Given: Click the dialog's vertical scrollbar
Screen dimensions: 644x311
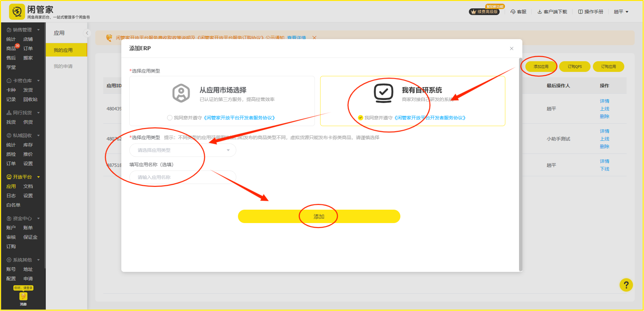Looking at the screenshot, I should 520,164.
